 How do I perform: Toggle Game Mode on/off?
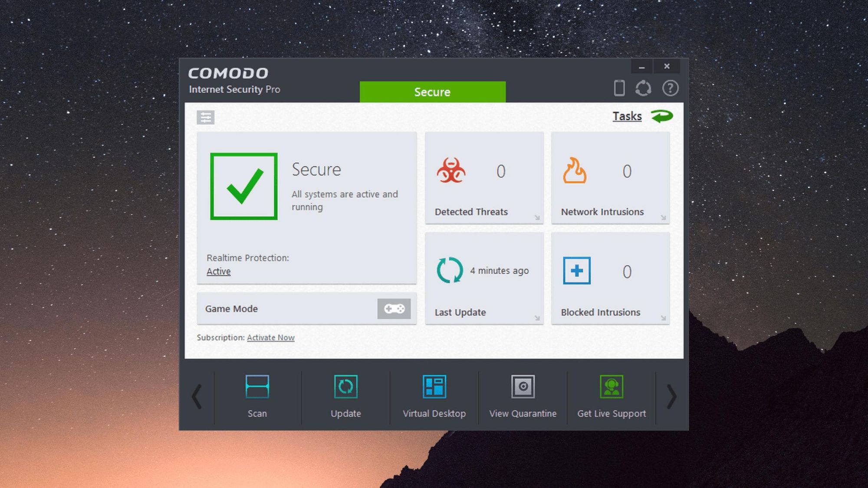[x=394, y=309]
